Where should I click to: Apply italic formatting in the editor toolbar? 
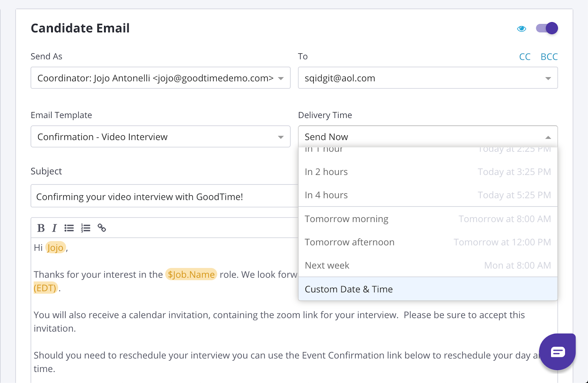point(54,228)
